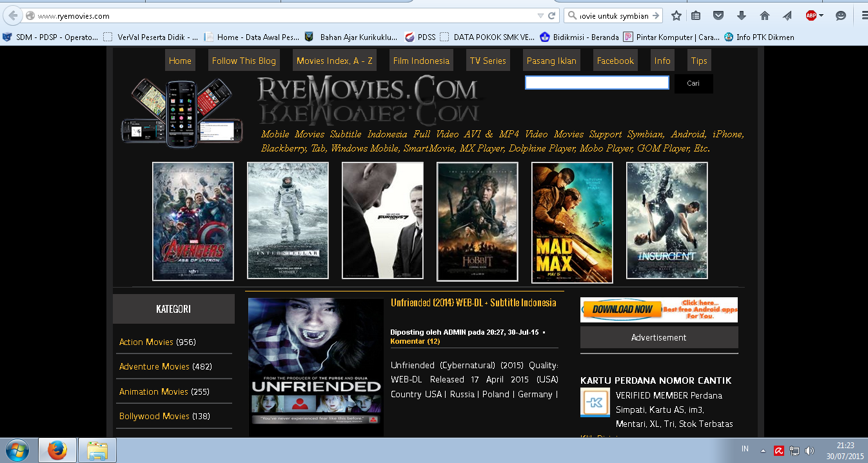Open the network tray icon
This screenshot has height=463, width=868.
coord(794,451)
